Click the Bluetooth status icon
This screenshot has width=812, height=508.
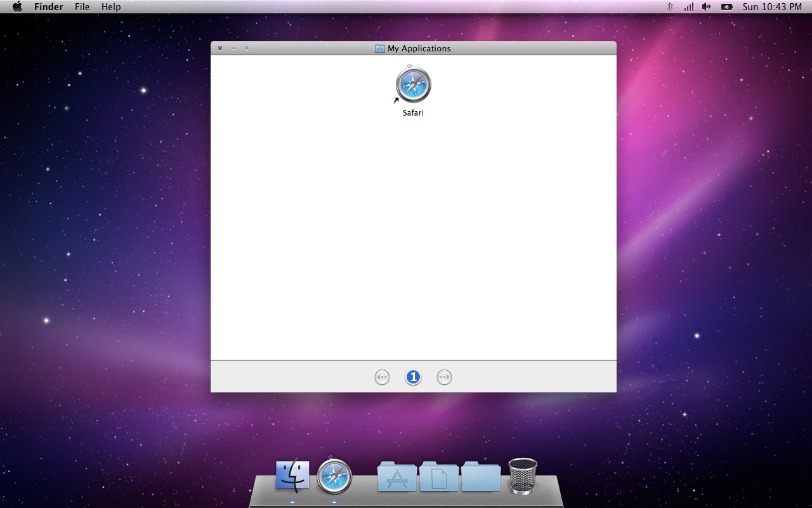[x=670, y=7]
